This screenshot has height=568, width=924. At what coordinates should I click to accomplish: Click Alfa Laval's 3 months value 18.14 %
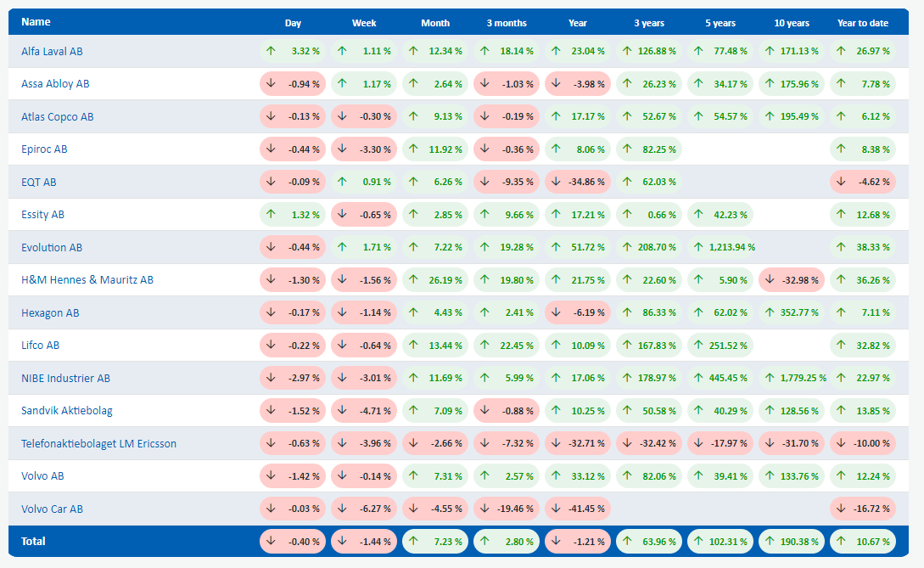point(517,51)
